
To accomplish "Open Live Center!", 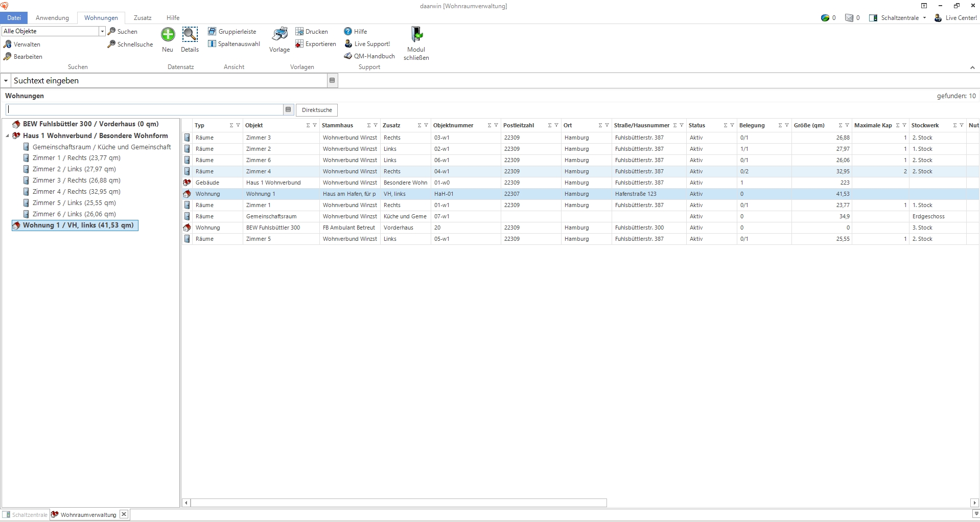I will point(955,18).
